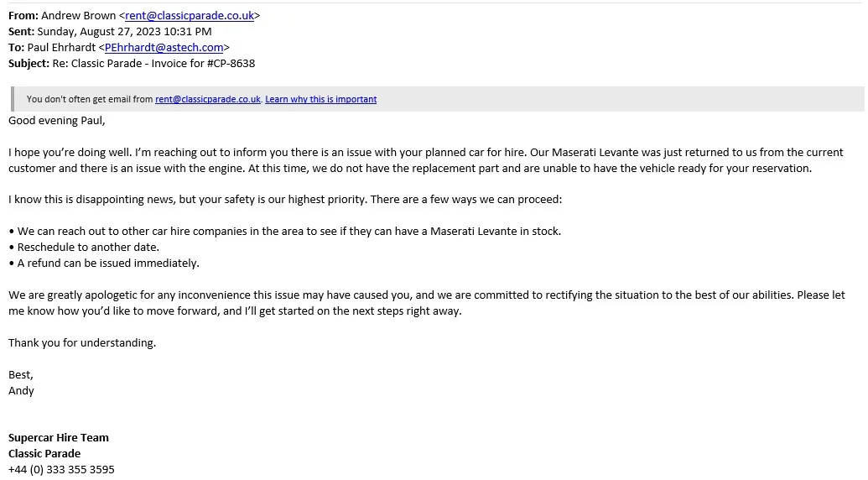868x480 pixels.
Task: Click the "Best," closing line
Action: pos(21,374)
